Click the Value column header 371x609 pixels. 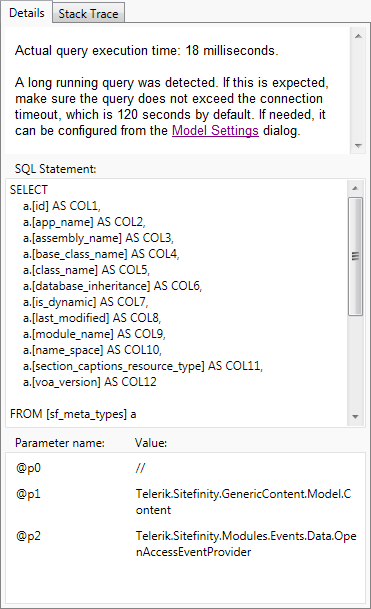click(x=151, y=443)
